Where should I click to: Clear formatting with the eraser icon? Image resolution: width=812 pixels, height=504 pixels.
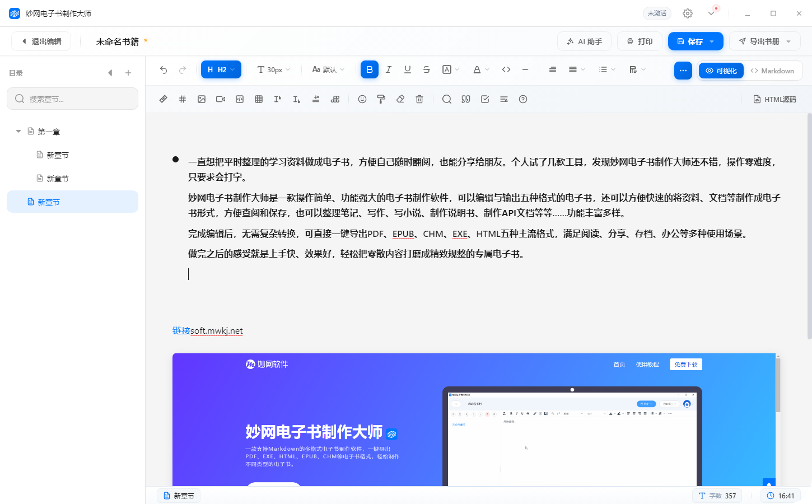[400, 99]
